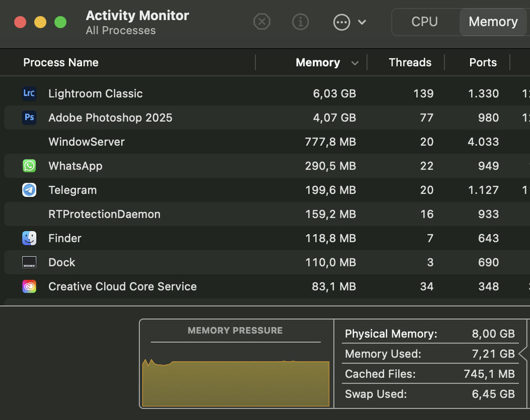
Task: Click the Memory Used 7,21 GB value
Action: (493, 354)
